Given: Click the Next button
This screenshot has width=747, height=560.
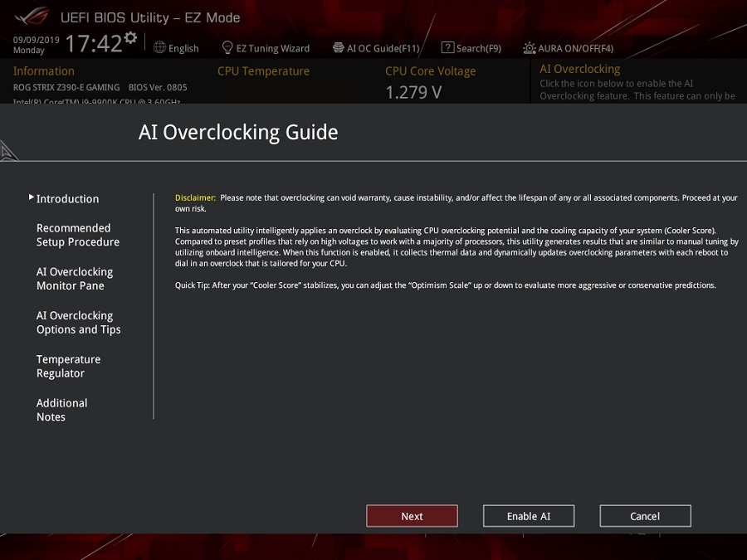Looking at the screenshot, I should (412, 516).
